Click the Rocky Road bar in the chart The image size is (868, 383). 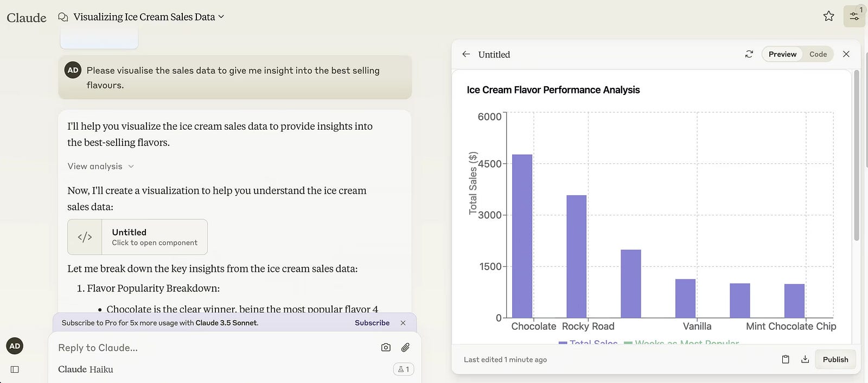coord(577,257)
